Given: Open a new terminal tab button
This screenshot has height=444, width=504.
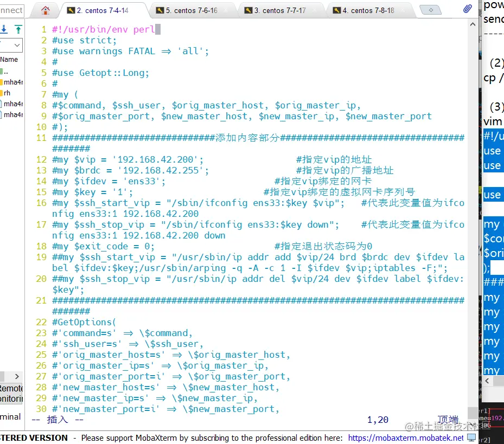Looking at the screenshot, I should 431,10.
